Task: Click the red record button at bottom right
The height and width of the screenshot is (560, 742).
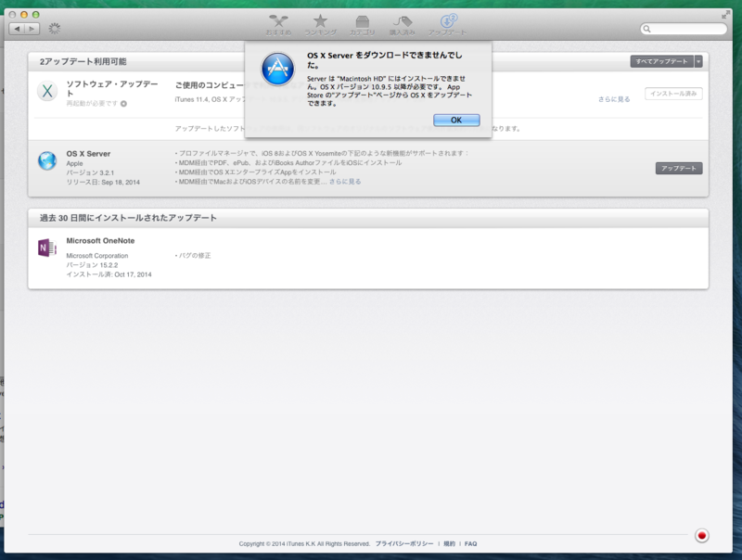Action: (x=702, y=535)
